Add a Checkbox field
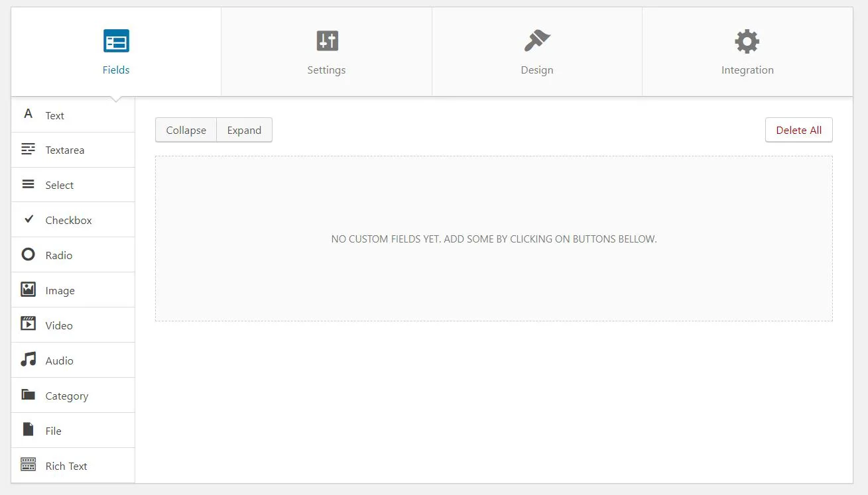The height and width of the screenshot is (495, 868). (73, 220)
